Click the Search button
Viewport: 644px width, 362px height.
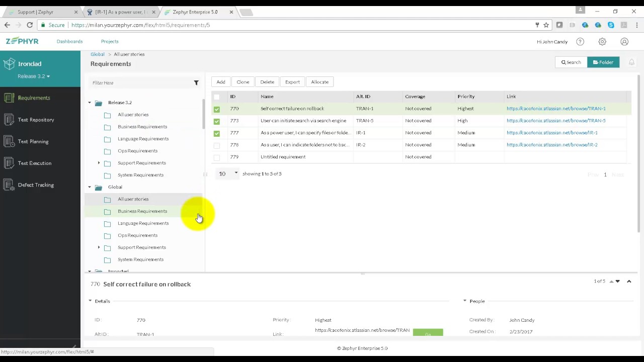coord(571,62)
